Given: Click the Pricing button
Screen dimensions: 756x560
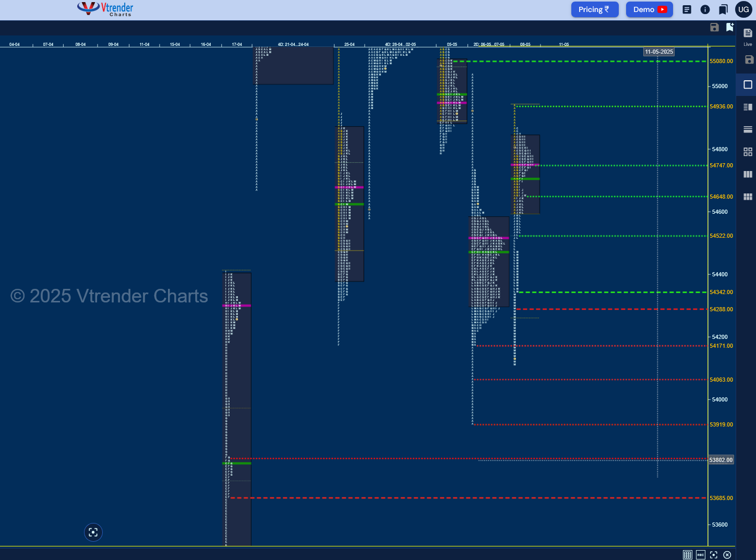Looking at the screenshot, I should (595, 9).
